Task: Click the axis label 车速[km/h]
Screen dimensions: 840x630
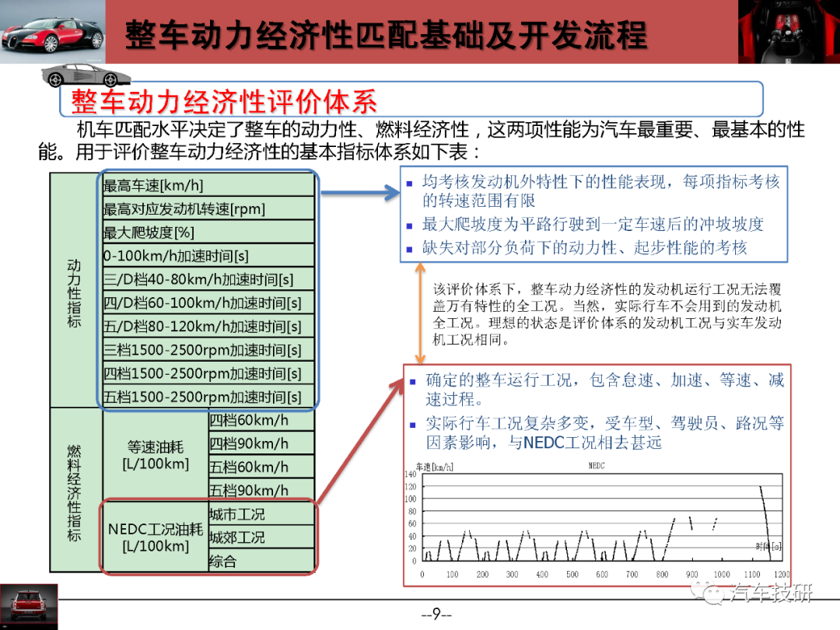Action: pyautogui.click(x=434, y=467)
